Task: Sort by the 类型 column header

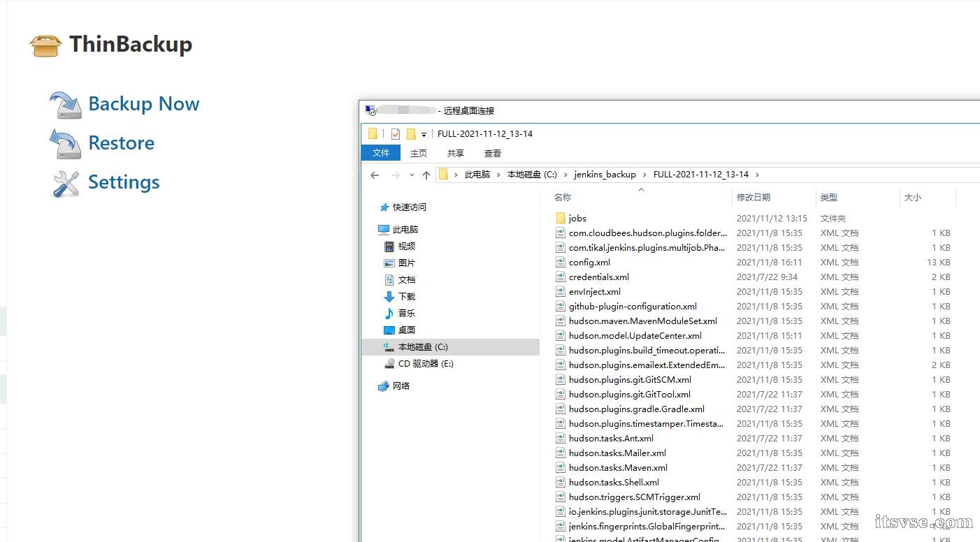Action: 829,198
